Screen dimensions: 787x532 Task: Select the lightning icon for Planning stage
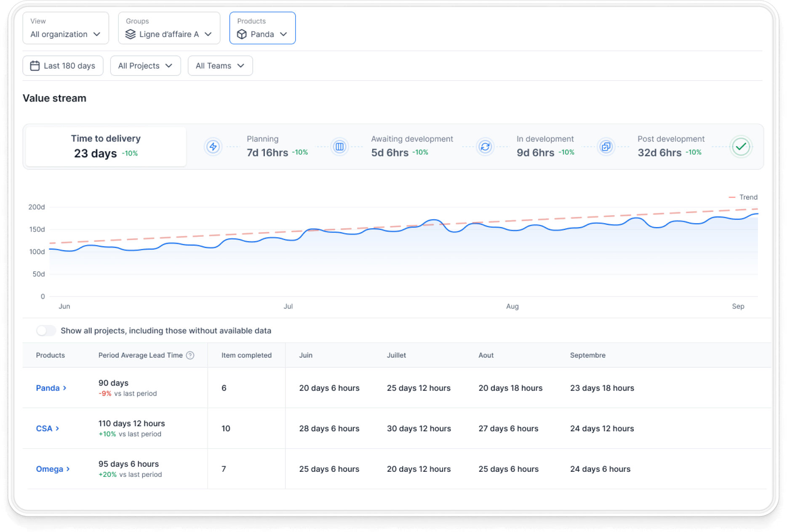click(213, 147)
